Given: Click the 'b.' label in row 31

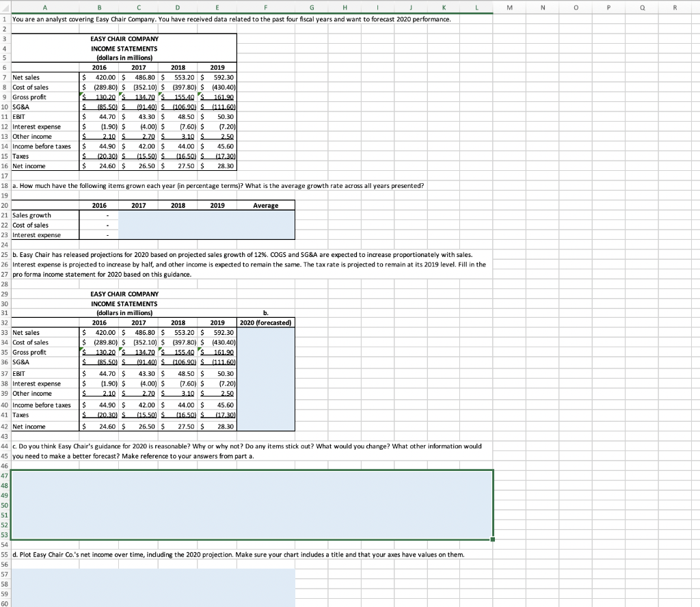Looking at the screenshot, I should point(266,313).
